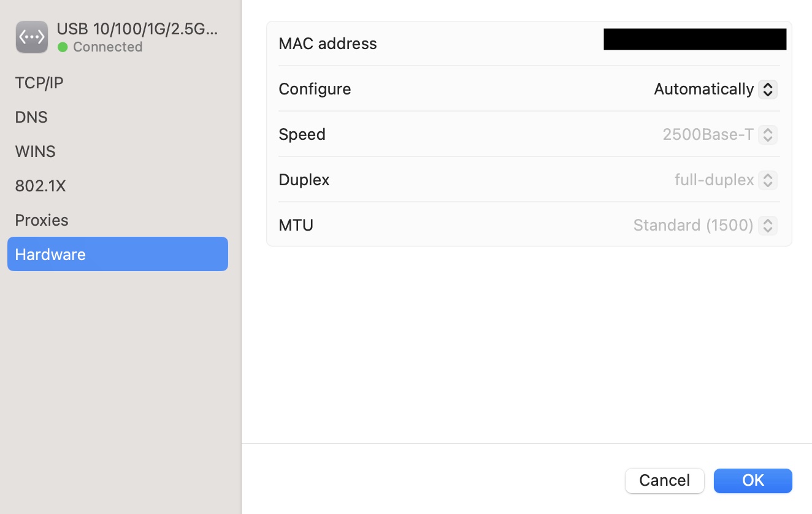Click the USB Ethernet adapter icon
The height and width of the screenshot is (514, 812).
pyautogui.click(x=32, y=37)
